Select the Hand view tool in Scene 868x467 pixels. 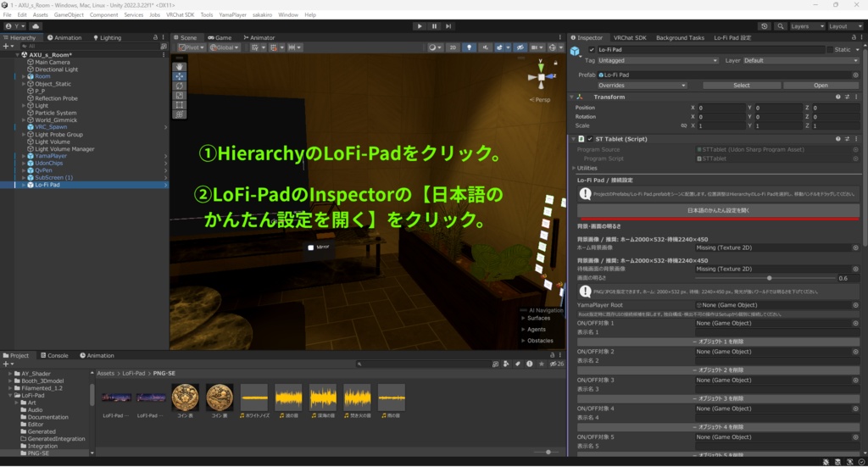click(180, 66)
